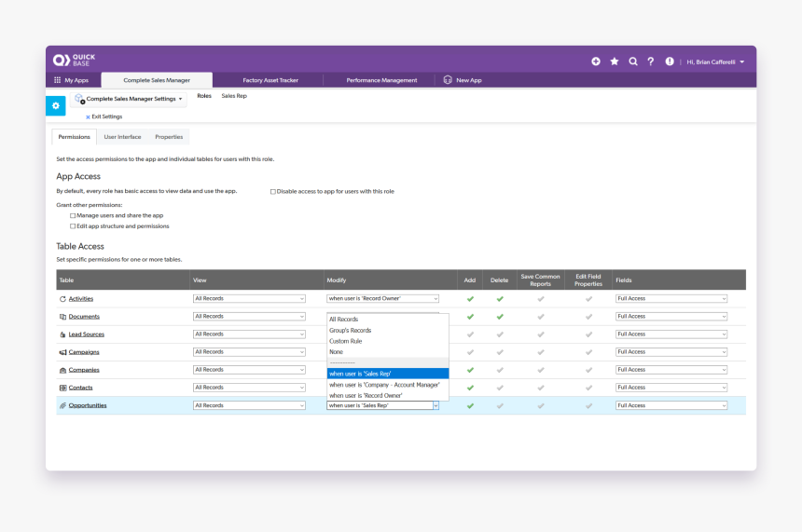Open Activities Fields Full Access dropdown

coord(671,298)
